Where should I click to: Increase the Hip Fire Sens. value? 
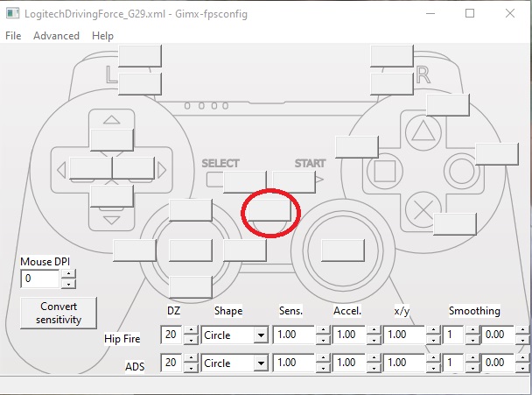tap(323, 330)
